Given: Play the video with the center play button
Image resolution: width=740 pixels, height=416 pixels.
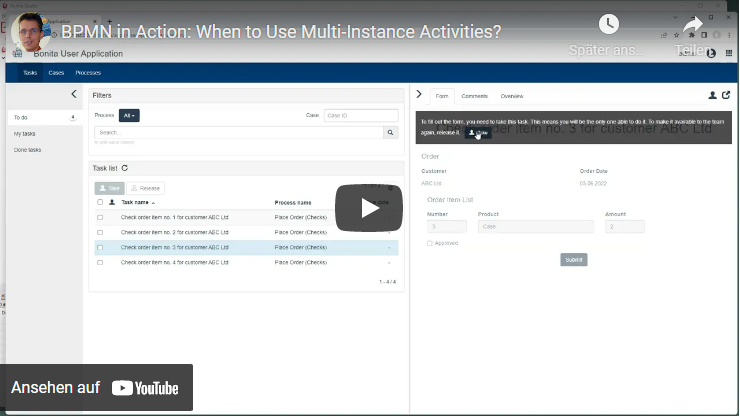Looking at the screenshot, I should pos(369,208).
